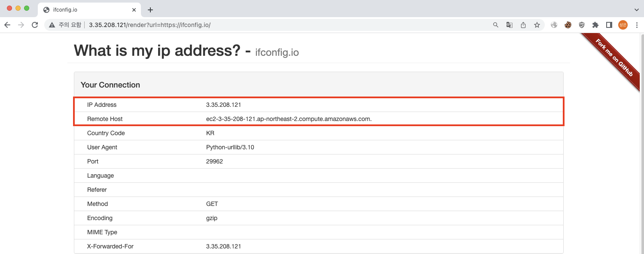Open the tab list chevron at top right
644x254 pixels.
(x=637, y=9)
